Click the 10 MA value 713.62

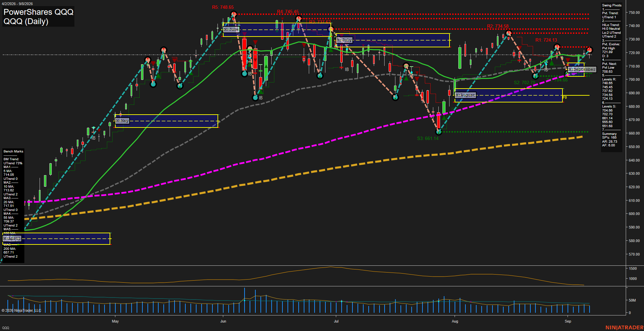click(x=9, y=190)
